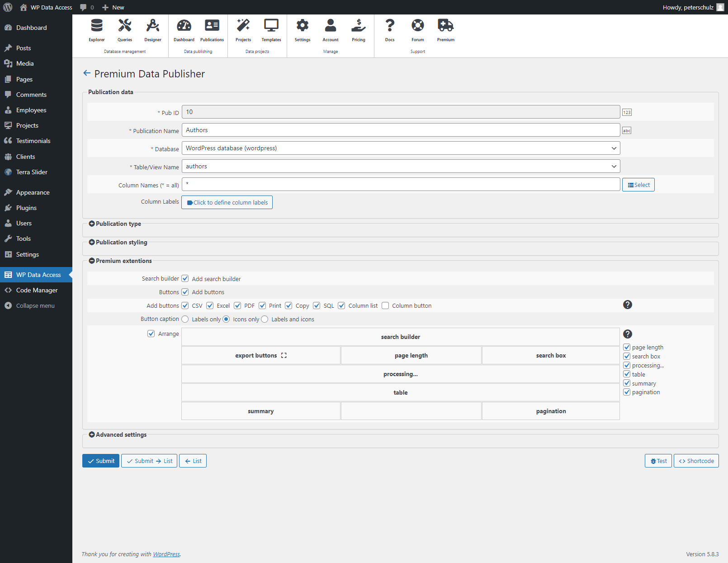Click the abc icon next to Publication Name

pyautogui.click(x=627, y=130)
